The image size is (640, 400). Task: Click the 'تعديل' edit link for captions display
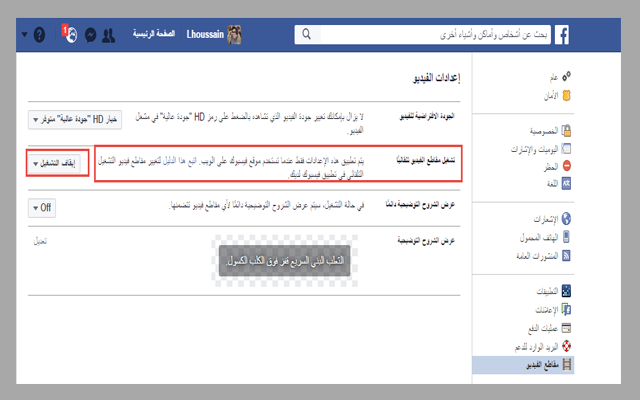click(40, 241)
